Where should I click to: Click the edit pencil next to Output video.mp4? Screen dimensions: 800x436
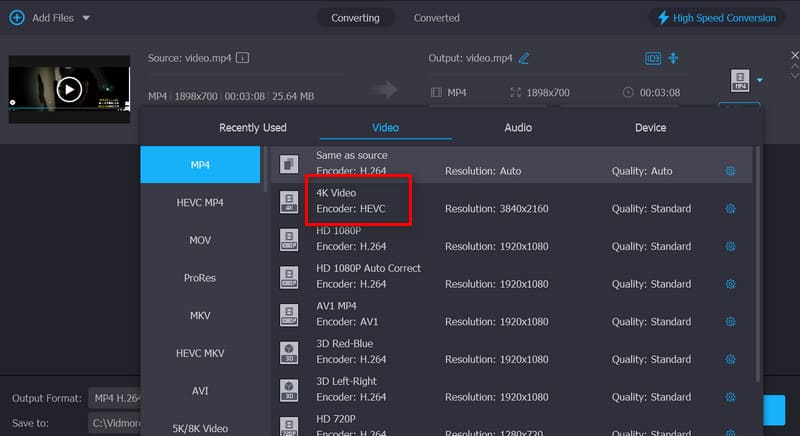coord(523,58)
